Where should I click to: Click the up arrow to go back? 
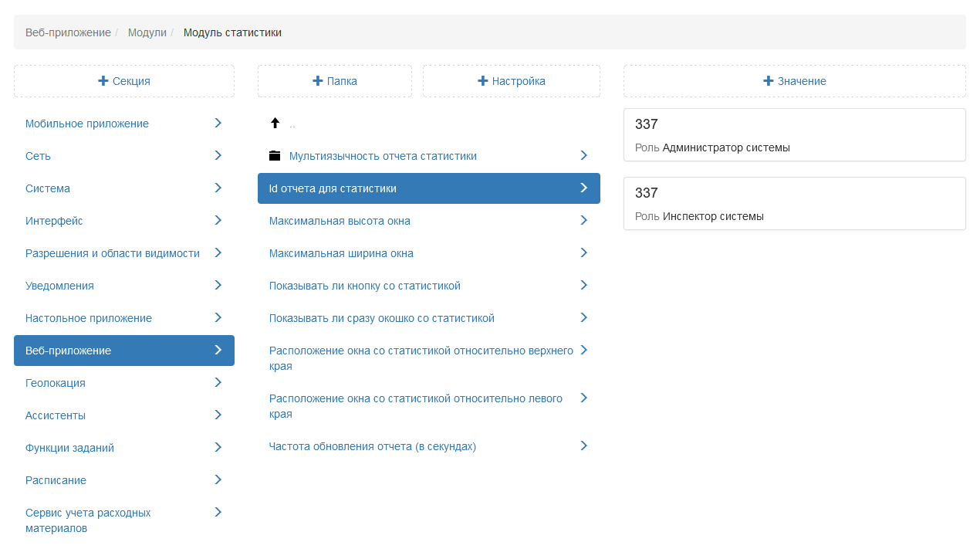(275, 124)
